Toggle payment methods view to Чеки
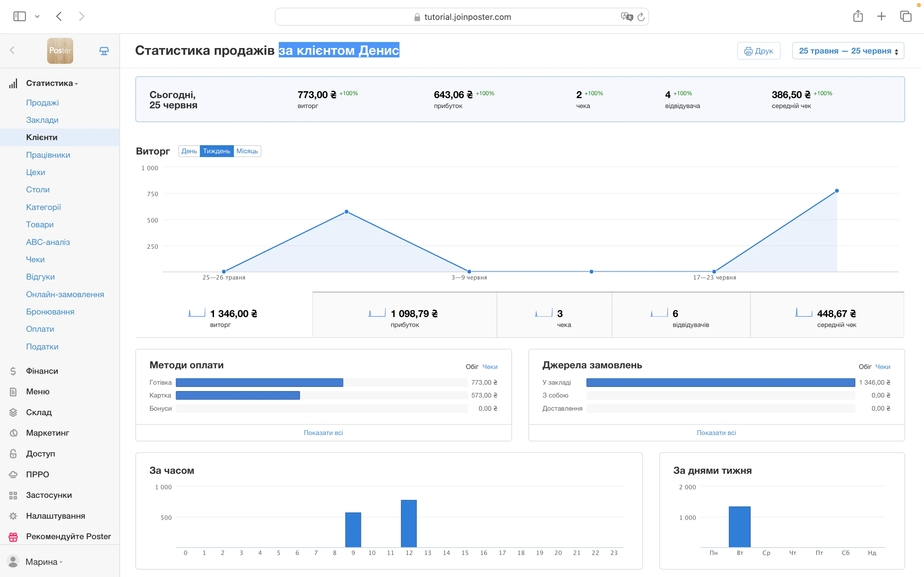The width and height of the screenshot is (924, 577). (x=490, y=367)
